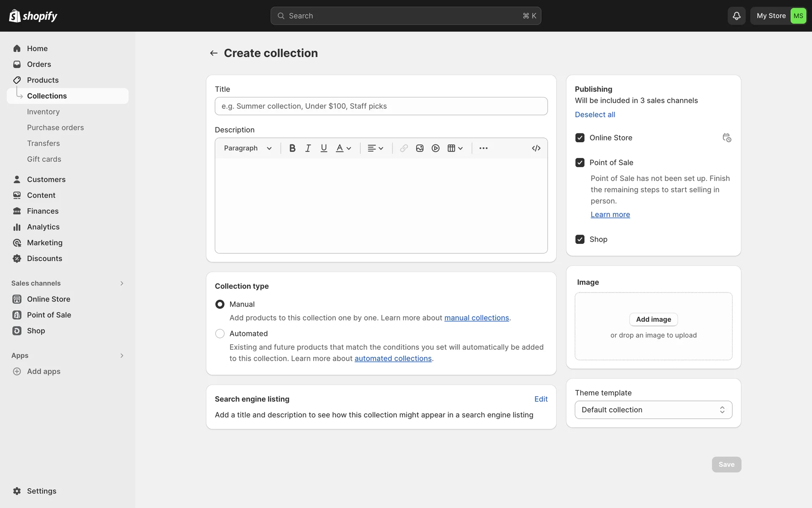Screen dimensions: 812x508
Task: Open the Paragraph style dropdown
Action: 248,148
